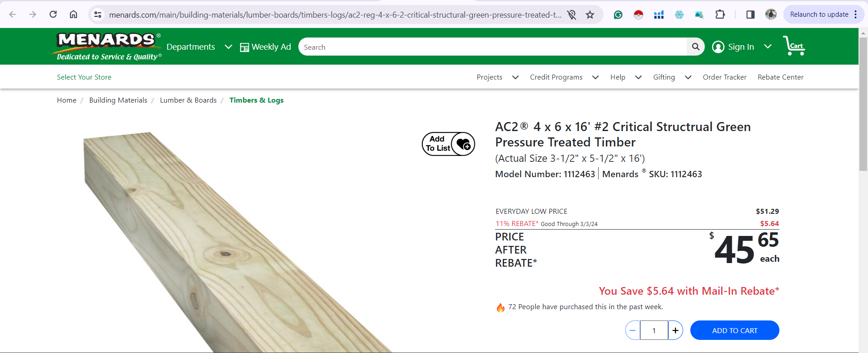Viewport: 868px width, 353px height.
Task: Open the Rebate Center link
Action: pyautogui.click(x=780, y=77)
